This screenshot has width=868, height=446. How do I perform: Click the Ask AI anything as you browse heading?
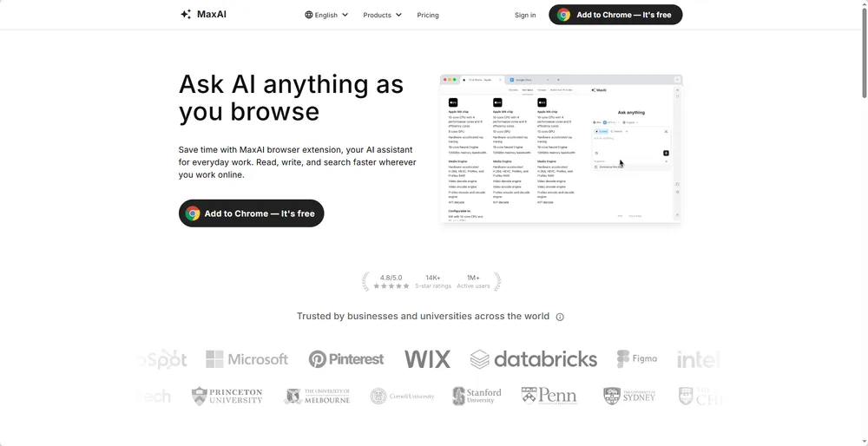(x=291, y=98)
